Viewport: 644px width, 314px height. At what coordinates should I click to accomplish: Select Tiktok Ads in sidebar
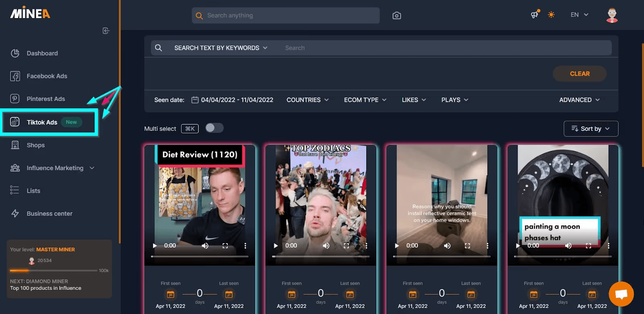point(49,122)
